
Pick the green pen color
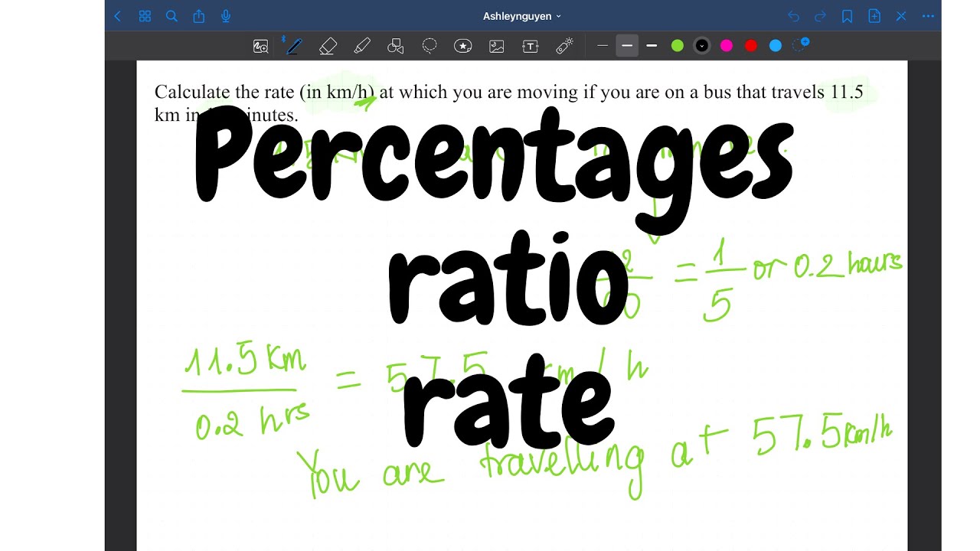click(x=678, y=46)
